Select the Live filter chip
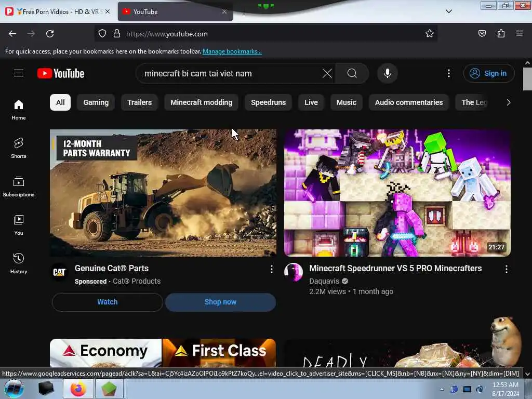The image size is (532, 399). [x=311, y=102]
